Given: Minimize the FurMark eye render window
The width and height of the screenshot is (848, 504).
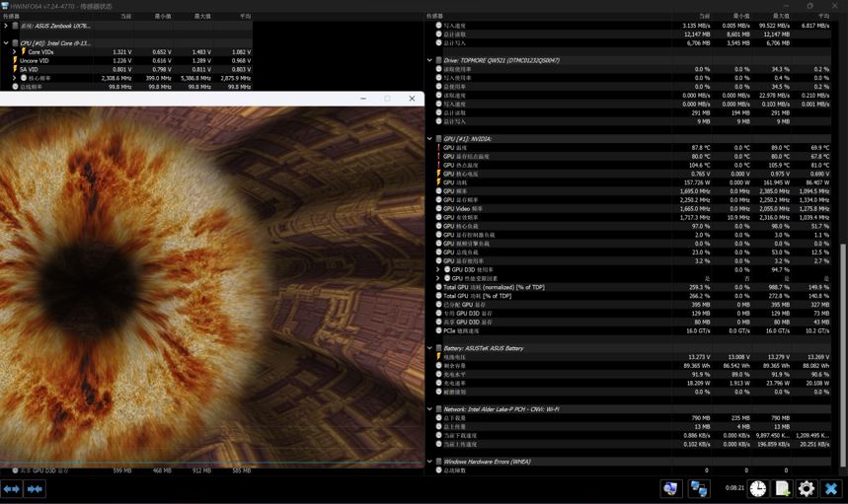Looking at the screenshot, I should 363,99.
